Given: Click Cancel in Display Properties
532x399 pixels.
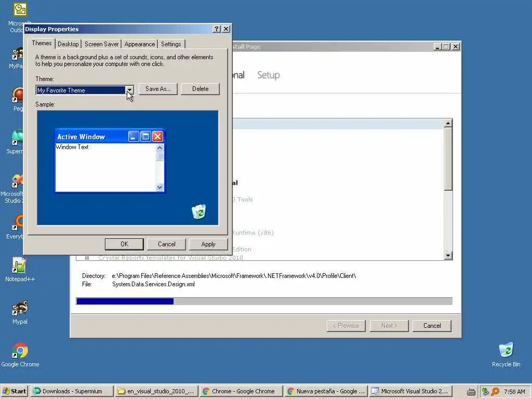Looking at the screenshot, I should (167, 244).
